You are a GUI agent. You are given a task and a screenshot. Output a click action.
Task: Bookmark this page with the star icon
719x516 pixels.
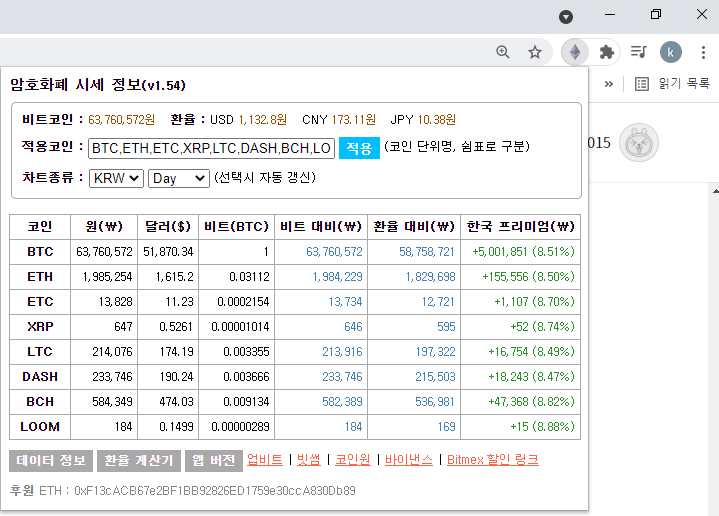tap(535, 52)
